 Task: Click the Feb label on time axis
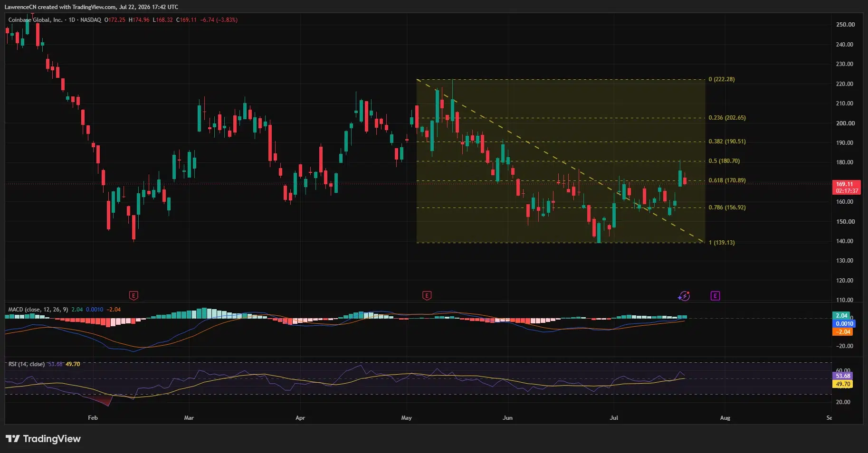pos(93,418)
